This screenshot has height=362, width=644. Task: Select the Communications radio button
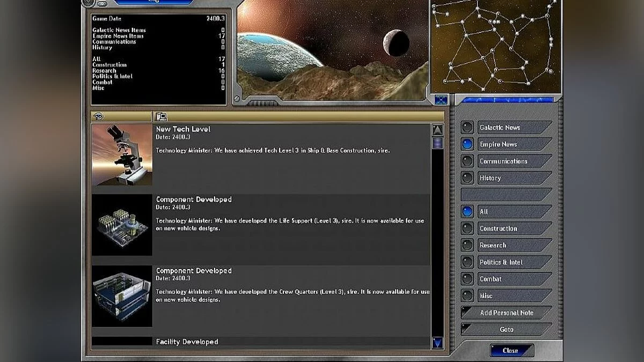click(467, 161)
